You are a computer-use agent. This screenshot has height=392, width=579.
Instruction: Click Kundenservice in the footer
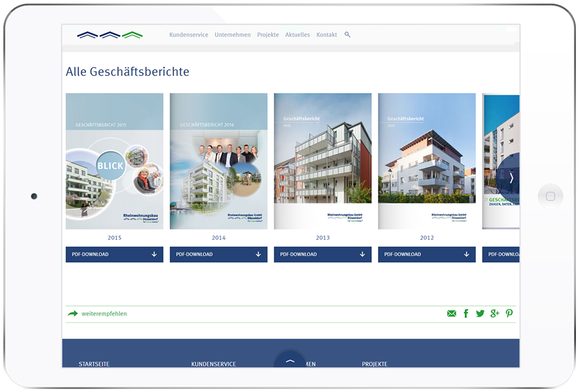pos(213,364)
